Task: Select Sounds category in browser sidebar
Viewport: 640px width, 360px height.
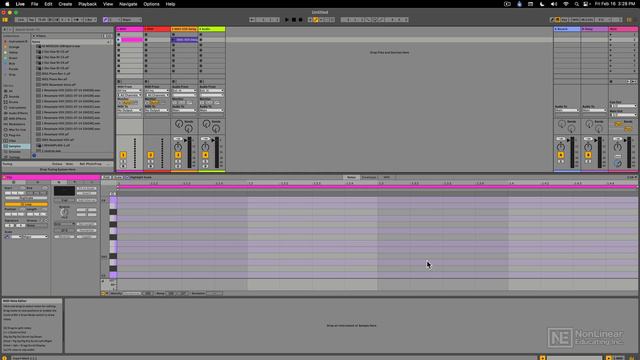Action: coord(13,97)
